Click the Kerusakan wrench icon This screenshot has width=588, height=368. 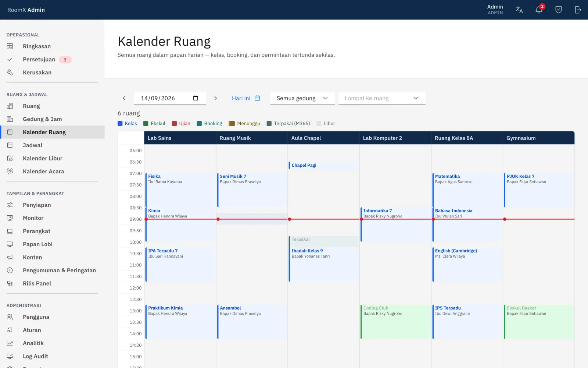click(10, 72)
